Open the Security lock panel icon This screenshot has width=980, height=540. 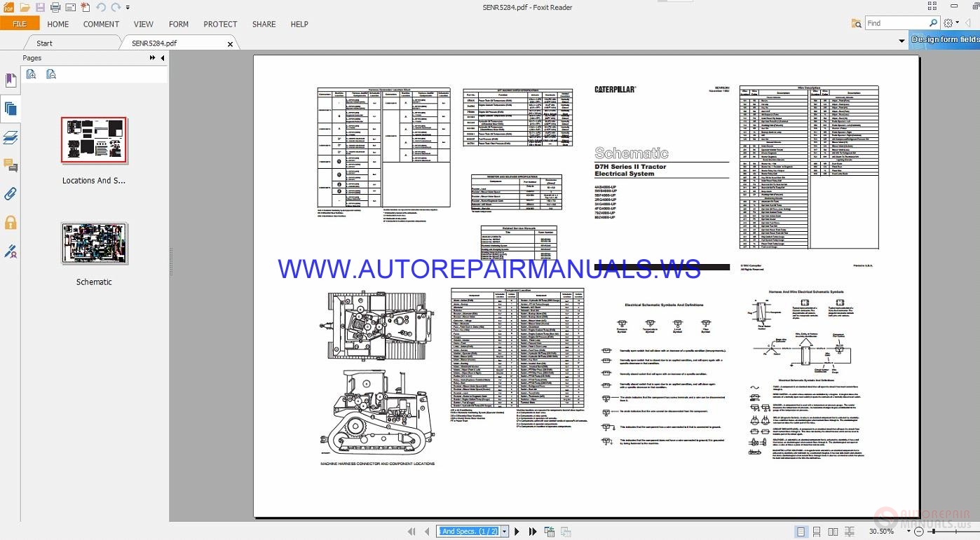pos(11,223)
